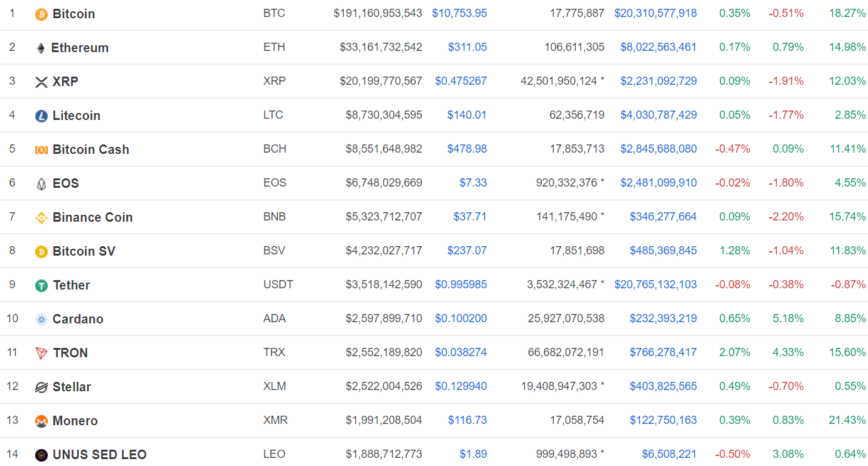Click the Bitcoin orange logo icon
The image size is (868, 466).
point(41,14)
